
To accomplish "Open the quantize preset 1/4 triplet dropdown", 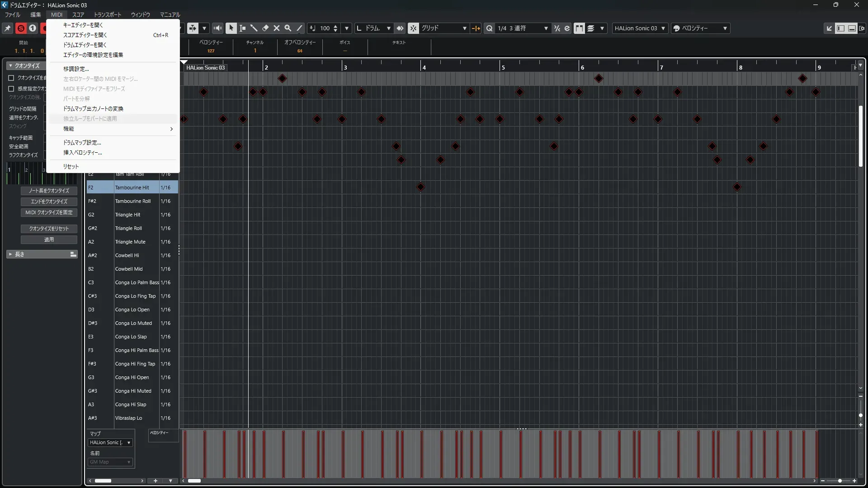I will pyautogui.click(x=546, y=28).
